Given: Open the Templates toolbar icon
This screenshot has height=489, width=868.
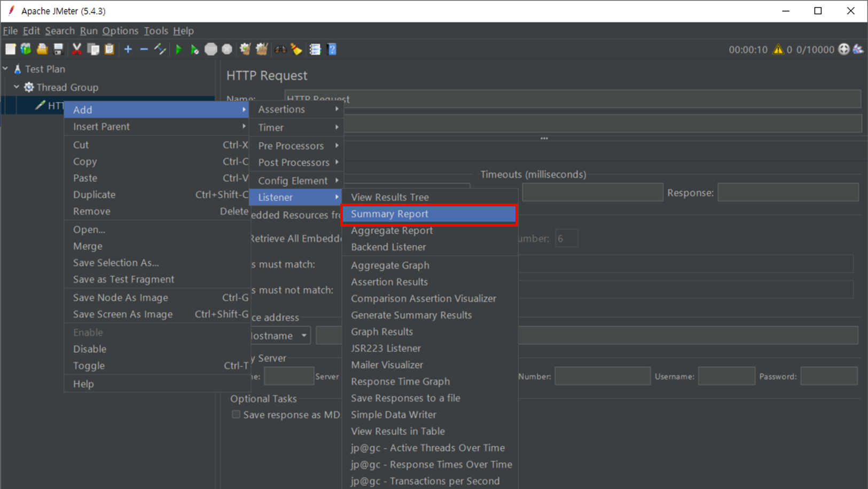Looking at the screenshot, I should point(26,49).
